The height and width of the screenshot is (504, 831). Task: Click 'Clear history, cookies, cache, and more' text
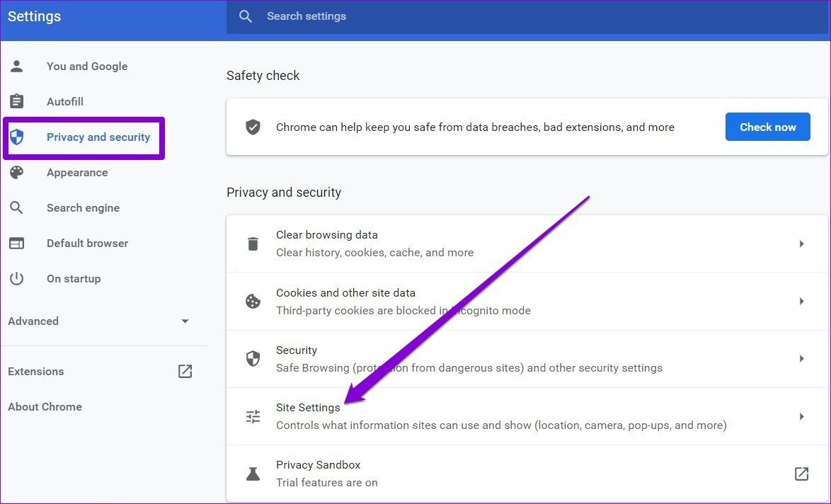[374, 253]
